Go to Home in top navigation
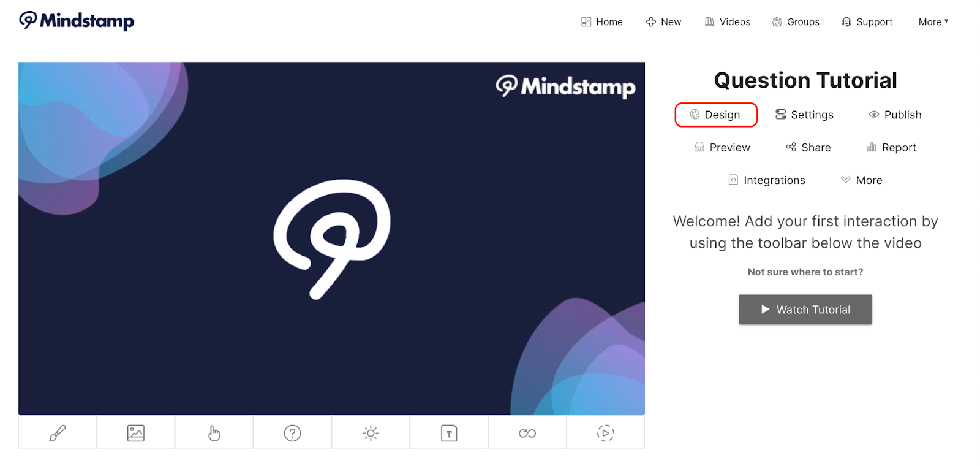This screenshot has width=980, height=466. tap(602, 21)
